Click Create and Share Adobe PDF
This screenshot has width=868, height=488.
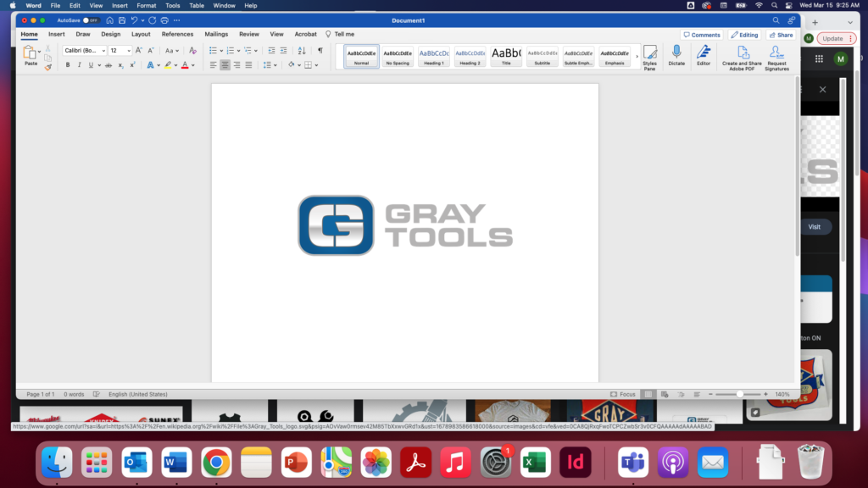[742, 57]
